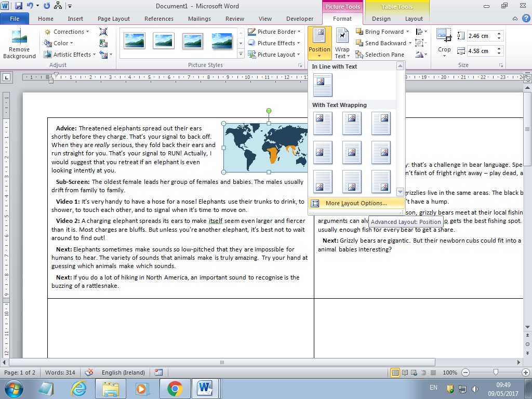Click the Redo icon in quick access toolbar
This screenshot has width=532, height=399.
coord(47,6)
